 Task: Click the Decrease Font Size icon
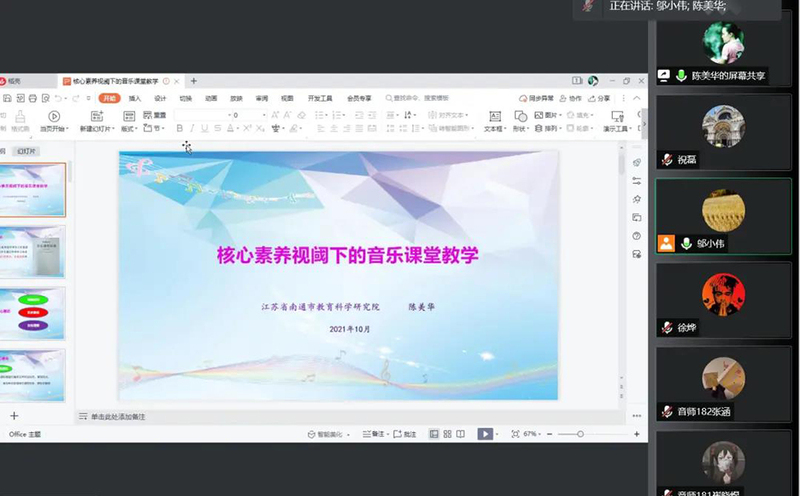[x=287, y=115]
